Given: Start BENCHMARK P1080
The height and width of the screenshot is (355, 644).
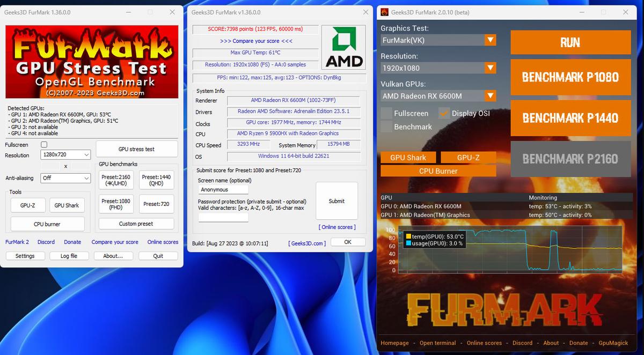Looking at the screenshot, I should [x=570, y=77].
